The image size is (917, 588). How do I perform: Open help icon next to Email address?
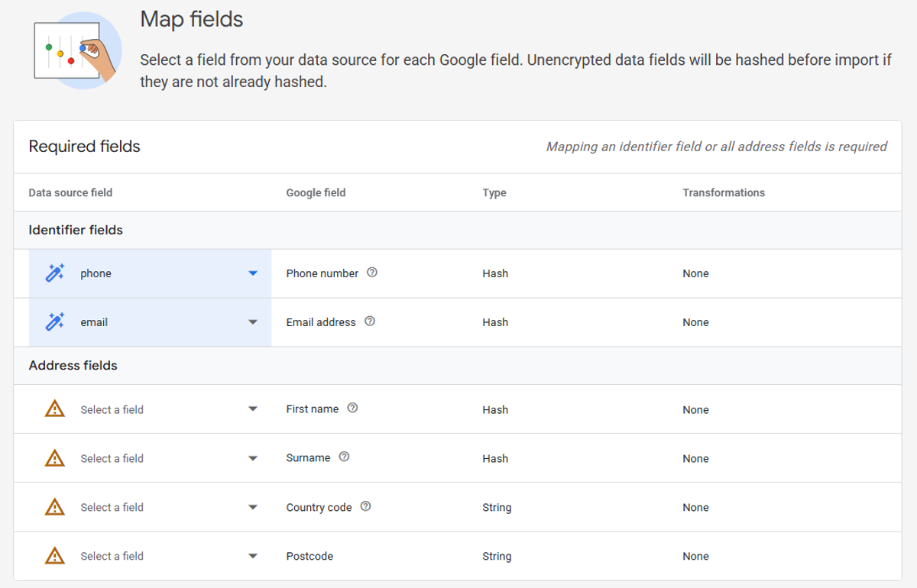pyautogui.click(x=370, y=321)
